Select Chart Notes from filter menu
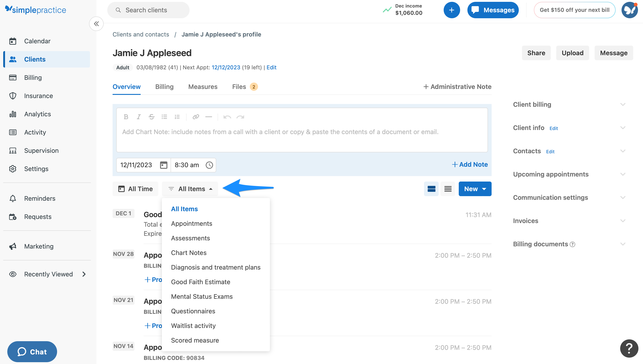Image resolution: width=643 pixels, height=364 pixels. pos(189,253)
